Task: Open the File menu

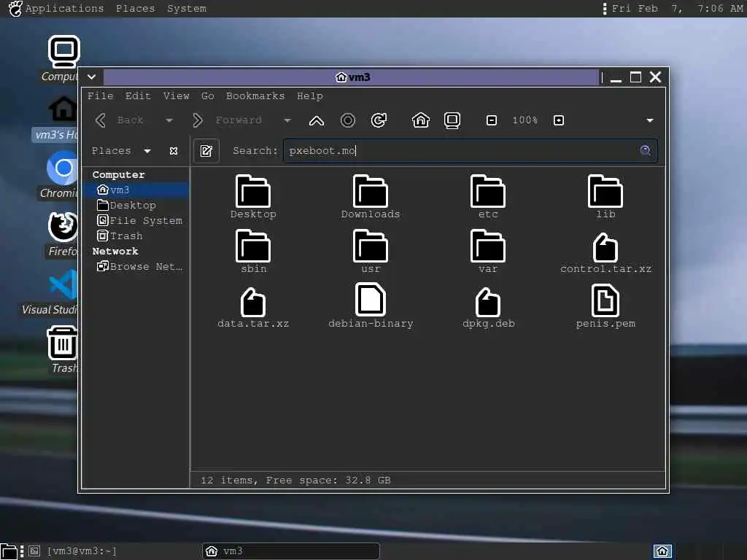Action: [101, 96]
